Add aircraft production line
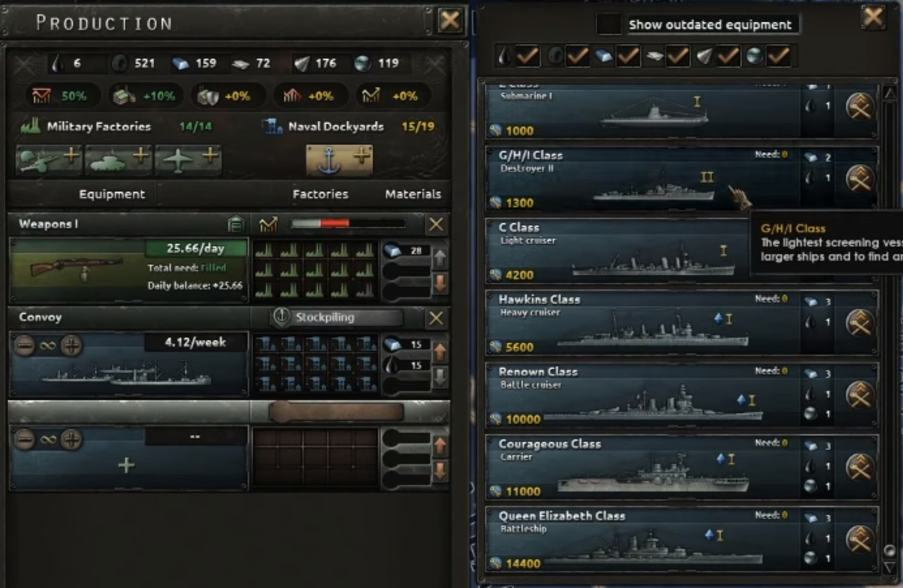903x588 pixels. [x=188, y=159]
